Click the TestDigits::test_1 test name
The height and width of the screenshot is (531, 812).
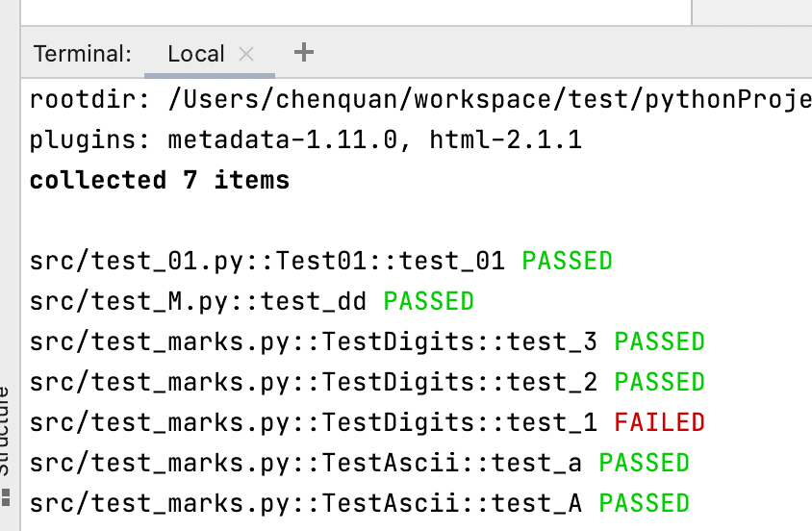pyautogui.click(x=314, y=422)
